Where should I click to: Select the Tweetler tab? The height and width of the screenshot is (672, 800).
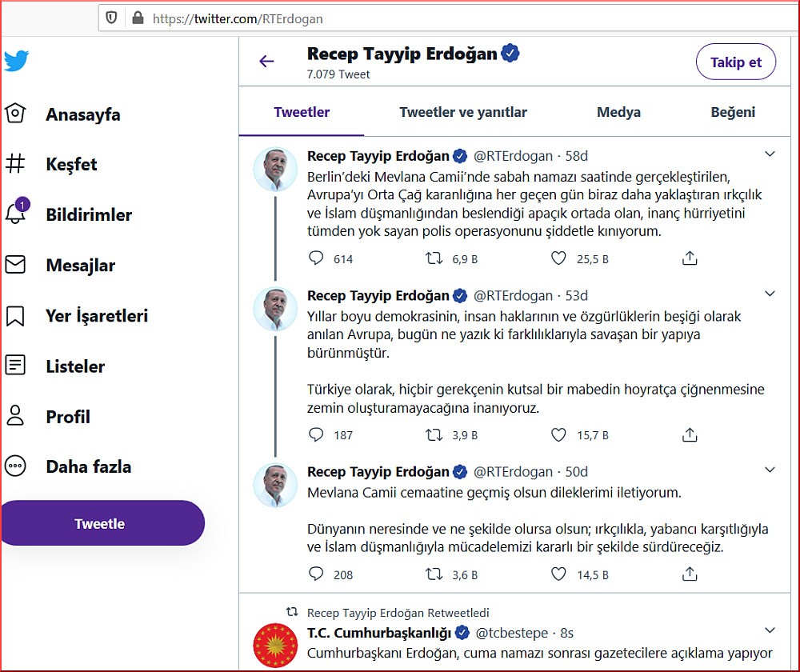[x=302, y=112]
